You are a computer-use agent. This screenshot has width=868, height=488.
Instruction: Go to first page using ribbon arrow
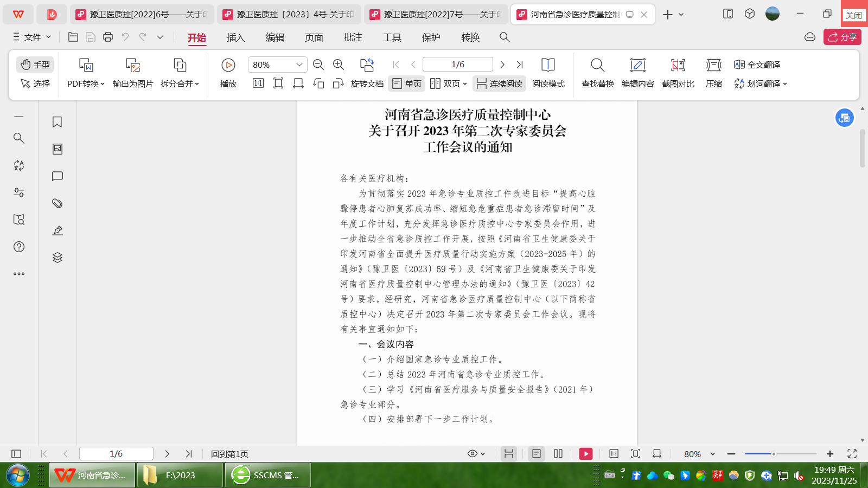pos(396,65)
